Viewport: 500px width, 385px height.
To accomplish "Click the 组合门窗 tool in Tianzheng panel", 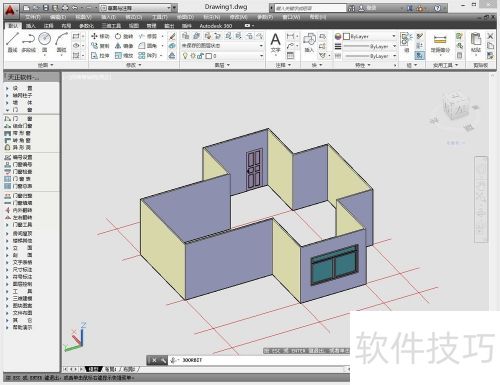I will (x=19, y=126).
